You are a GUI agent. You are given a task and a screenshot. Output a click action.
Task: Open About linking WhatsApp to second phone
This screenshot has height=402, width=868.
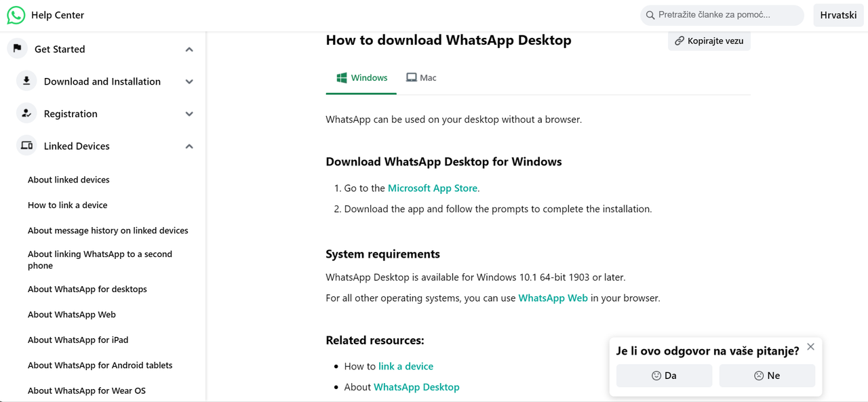click(x=100, y=260)
